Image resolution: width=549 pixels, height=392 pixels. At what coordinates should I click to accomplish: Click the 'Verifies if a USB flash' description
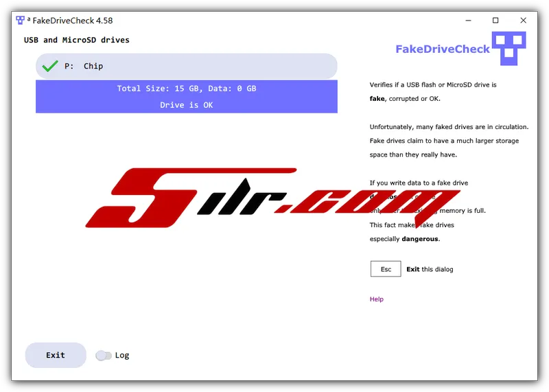coord(433,91)
